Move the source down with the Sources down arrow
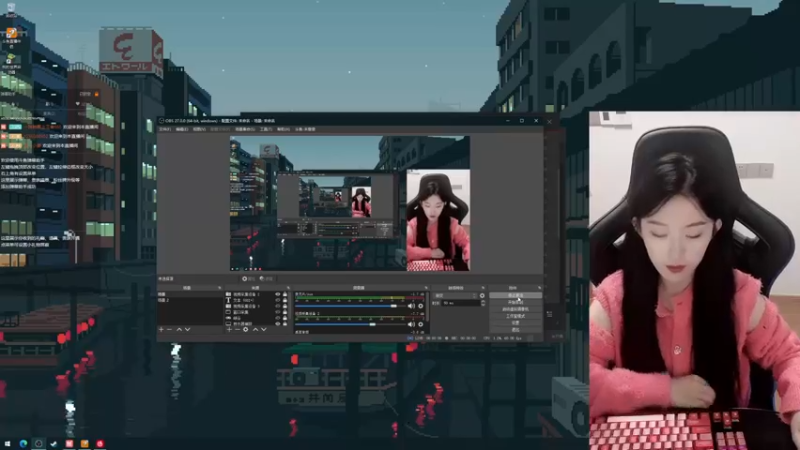 [x=264, y=330]
